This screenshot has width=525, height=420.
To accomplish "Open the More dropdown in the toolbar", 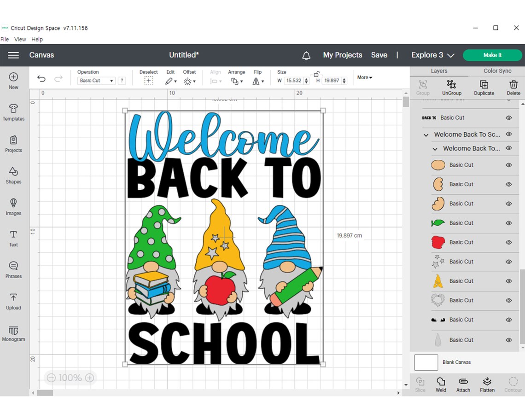I will [364, 77].
